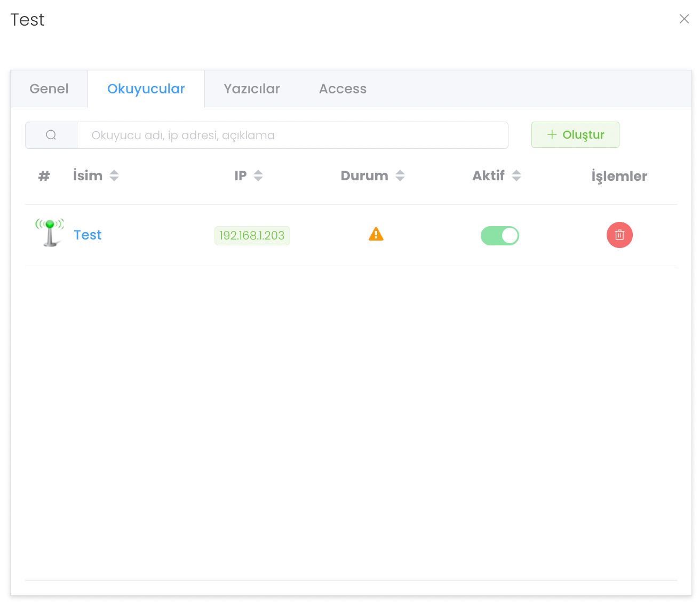Select the Okuyucular tab
This screenshot has height=607, width=700.
tap(146, 89)
